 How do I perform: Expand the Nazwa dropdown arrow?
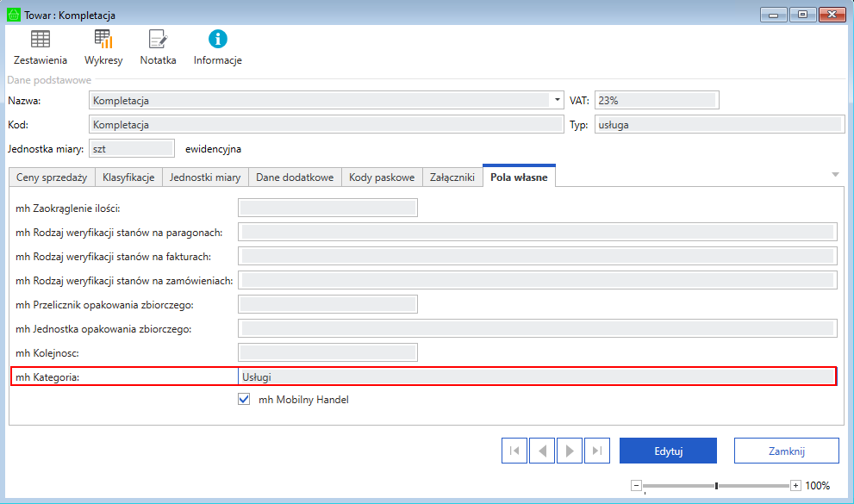coord(558,101)
